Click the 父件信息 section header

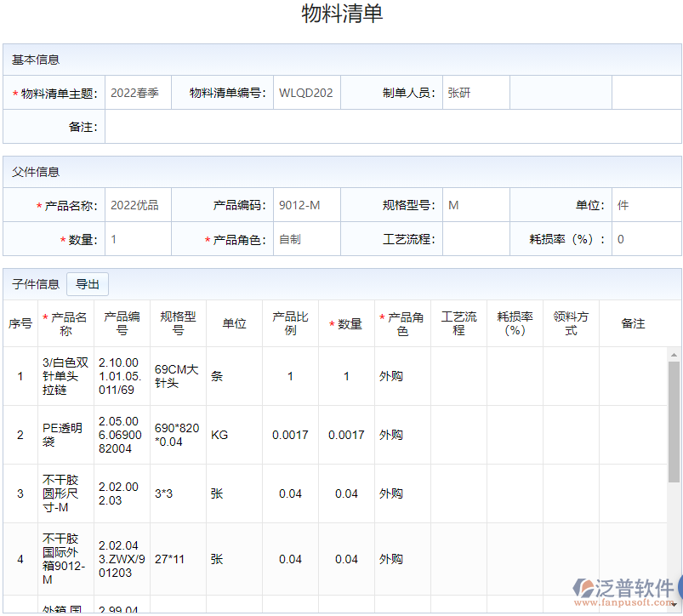pyautogui.click(x=34, y=171)
